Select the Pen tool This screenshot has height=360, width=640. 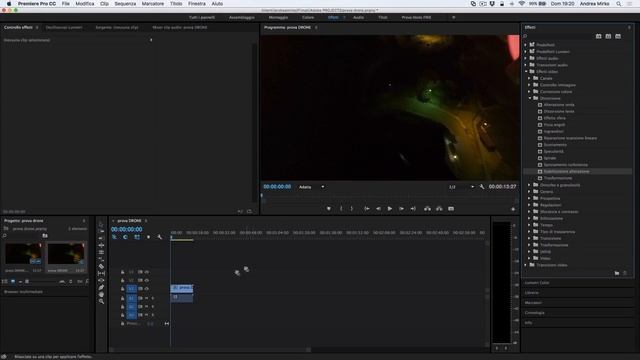101,287
